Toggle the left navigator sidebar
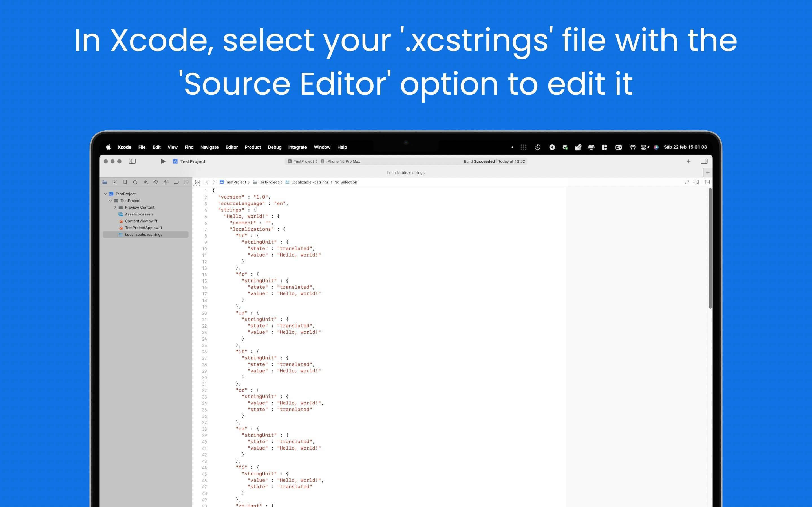 (132, 161)
